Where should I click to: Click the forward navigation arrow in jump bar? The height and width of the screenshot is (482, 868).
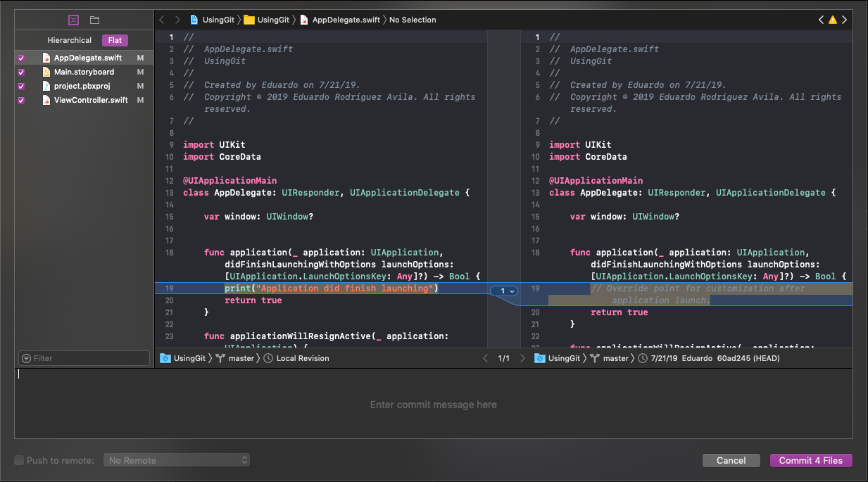(x=177, y=20)
